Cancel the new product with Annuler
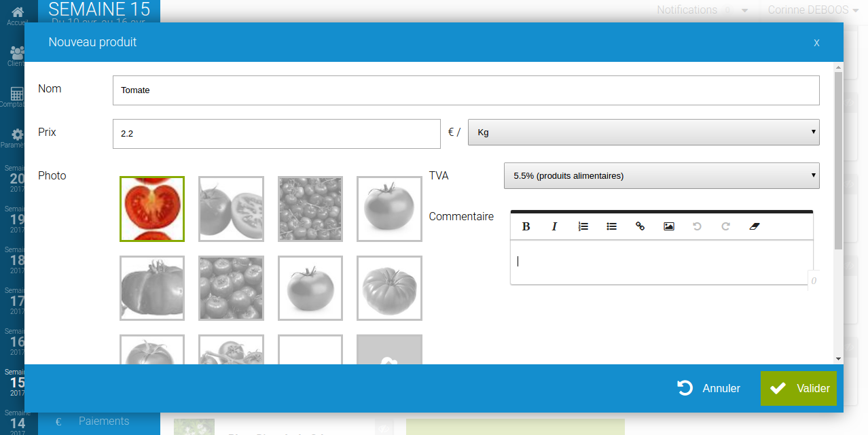 point(708,388)
